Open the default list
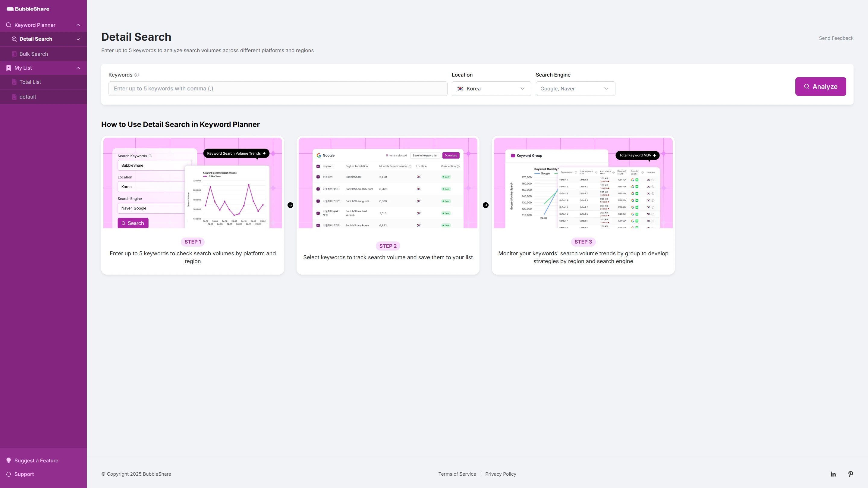This screenshot has height=488, width=868. pyautogui.click(x=43, y=97)
